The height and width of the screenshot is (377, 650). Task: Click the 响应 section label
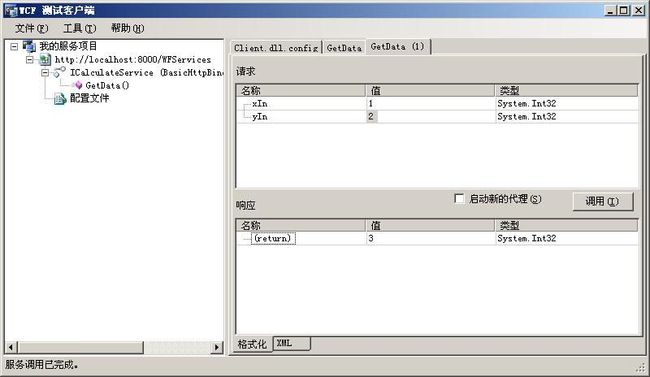pos(245,205)
